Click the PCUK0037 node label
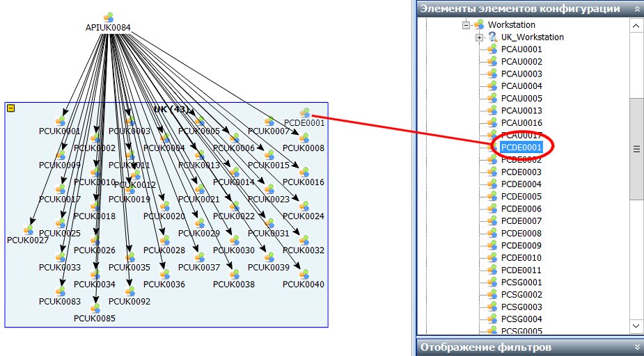 point(199,268)
